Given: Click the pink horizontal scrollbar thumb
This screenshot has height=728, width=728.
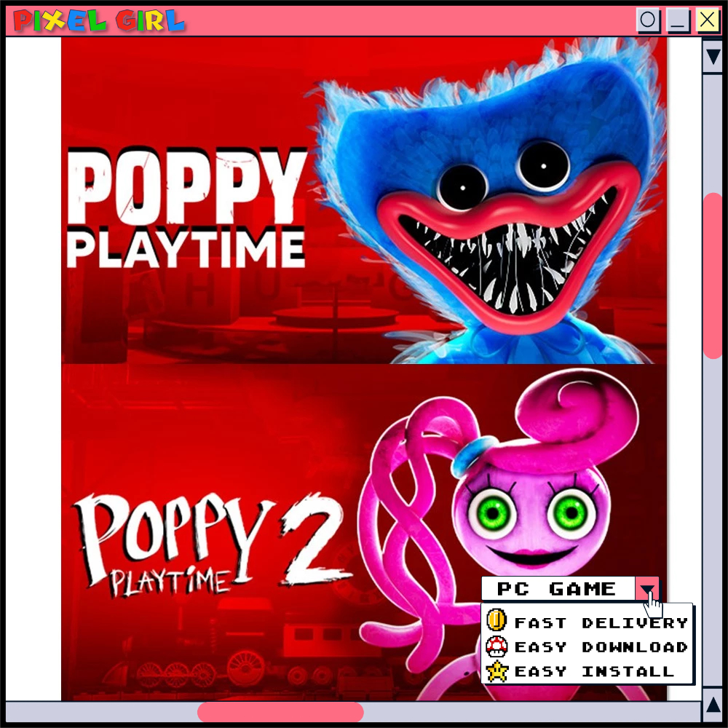Looking at the screenshot, I should pyautogui.click(x=280, y=711).
